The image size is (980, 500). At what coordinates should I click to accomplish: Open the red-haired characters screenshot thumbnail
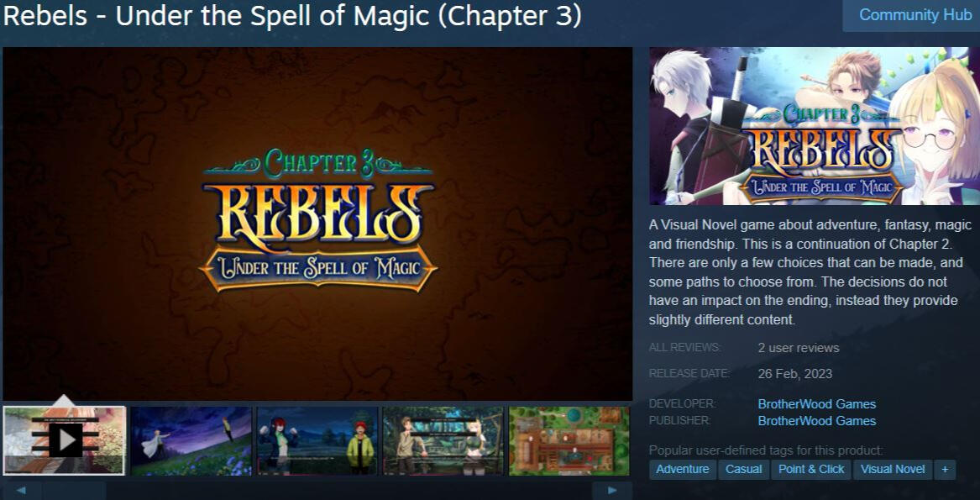317,440
